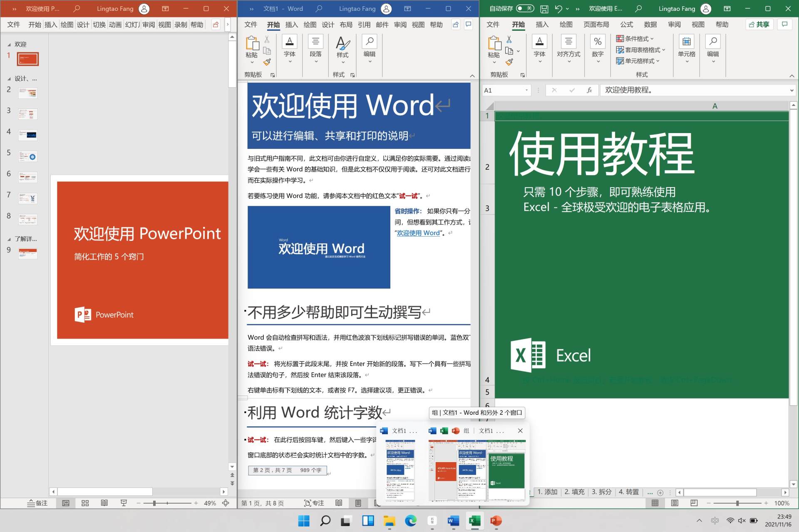Open 单元格样式 cell styles dropdown

coord(638,61)
